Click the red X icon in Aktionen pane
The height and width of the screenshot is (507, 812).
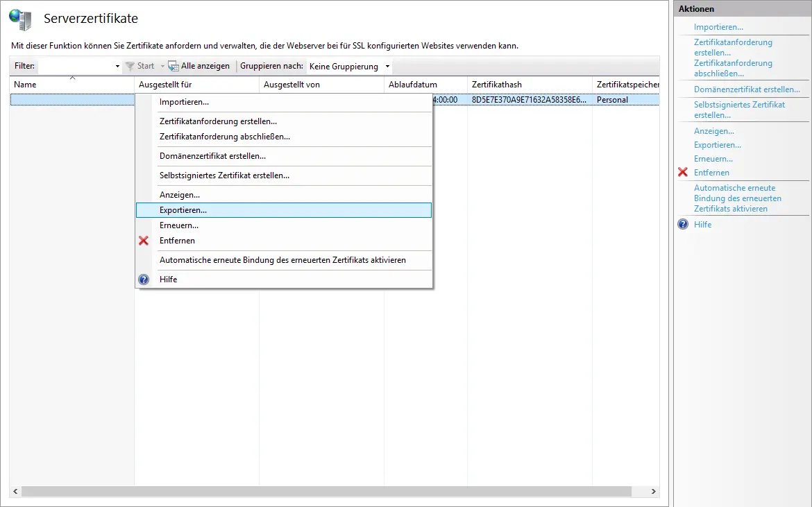click(x=682, y=172)
